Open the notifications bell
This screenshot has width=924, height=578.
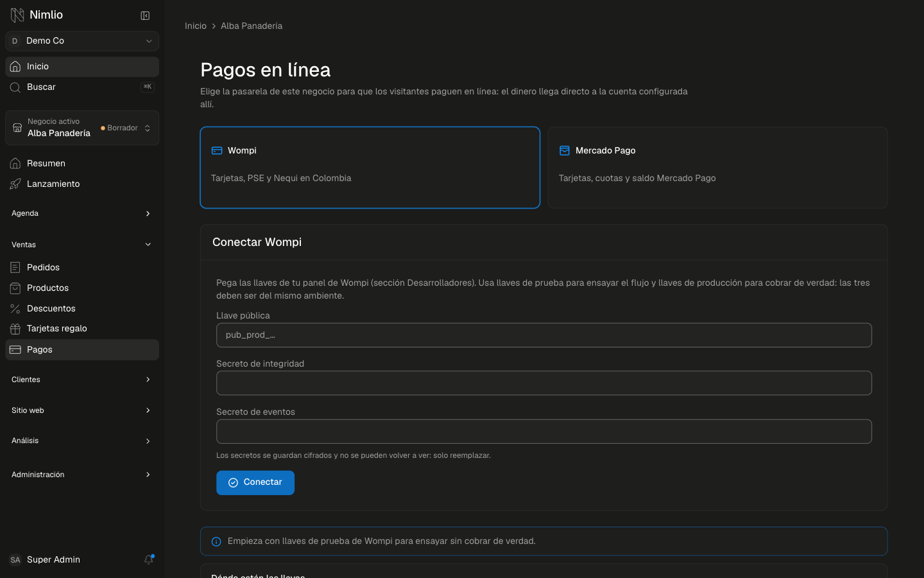(149, 559)
